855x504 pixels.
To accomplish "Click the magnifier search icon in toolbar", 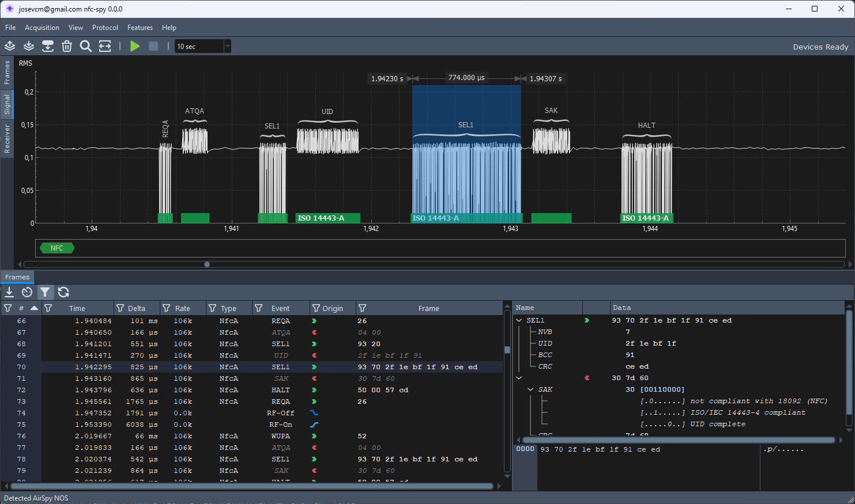I will [x=86, y=46].
